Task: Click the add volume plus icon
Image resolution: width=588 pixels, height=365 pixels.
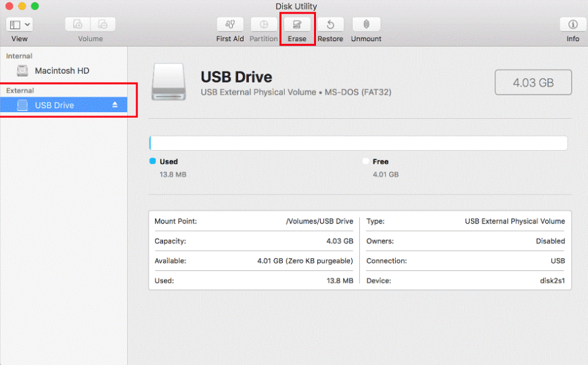Action: (x=78, y=25)
